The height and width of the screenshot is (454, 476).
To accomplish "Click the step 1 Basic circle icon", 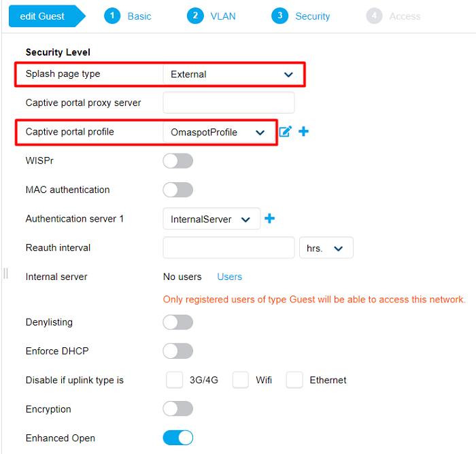I will 112,16.
